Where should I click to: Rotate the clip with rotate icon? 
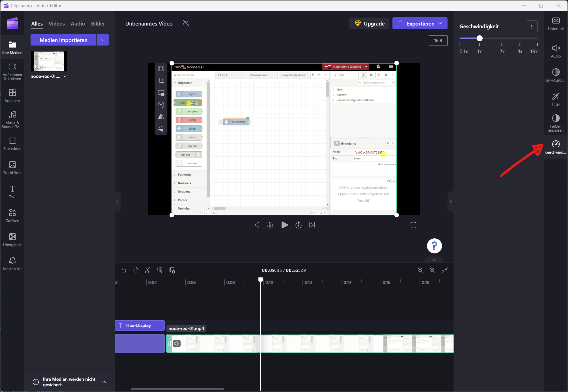pos(161,105)
